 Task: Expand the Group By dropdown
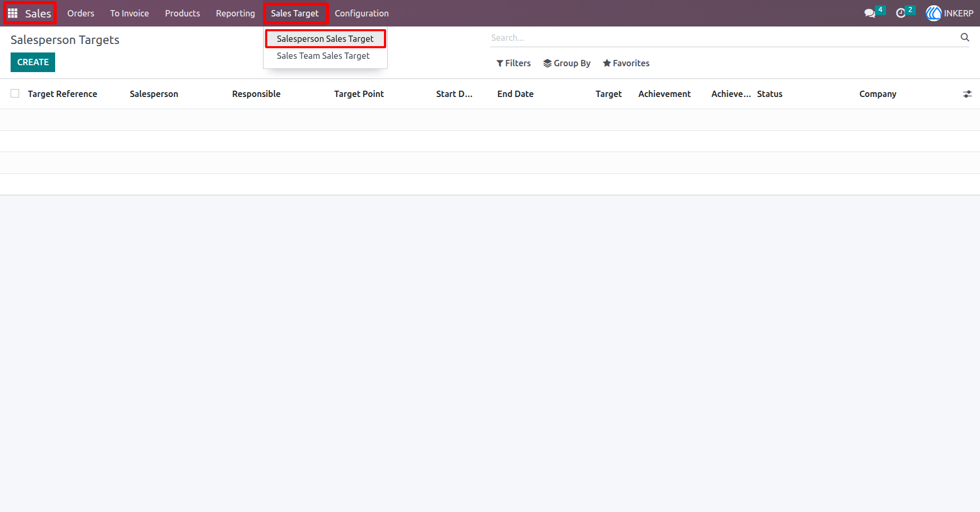pos(566,63)
